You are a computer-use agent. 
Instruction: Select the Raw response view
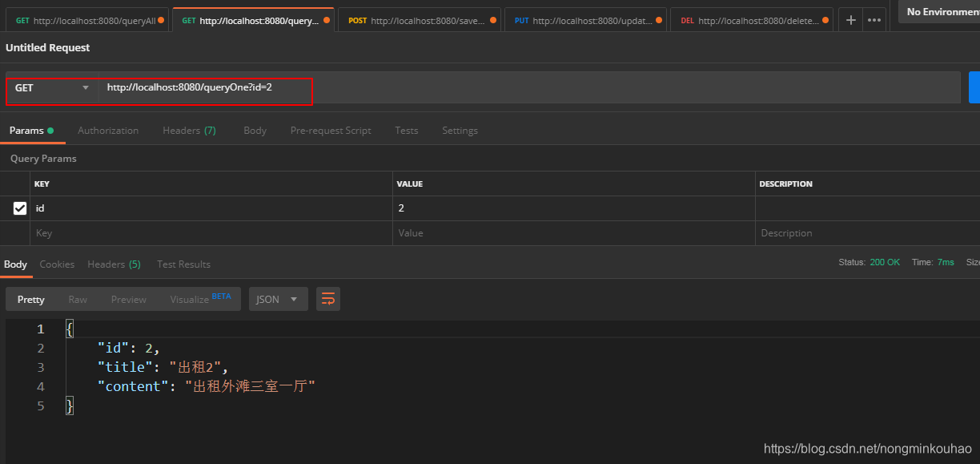(78, 299)
